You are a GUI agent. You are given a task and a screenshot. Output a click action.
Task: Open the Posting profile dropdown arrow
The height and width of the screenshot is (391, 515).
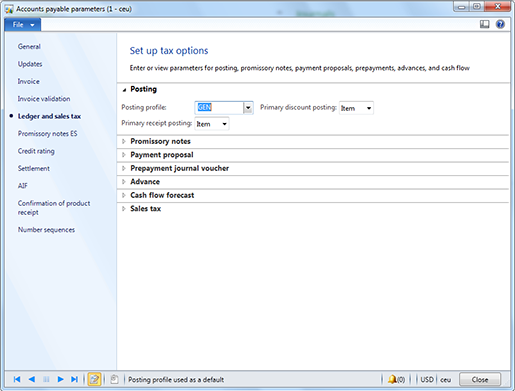248,108
